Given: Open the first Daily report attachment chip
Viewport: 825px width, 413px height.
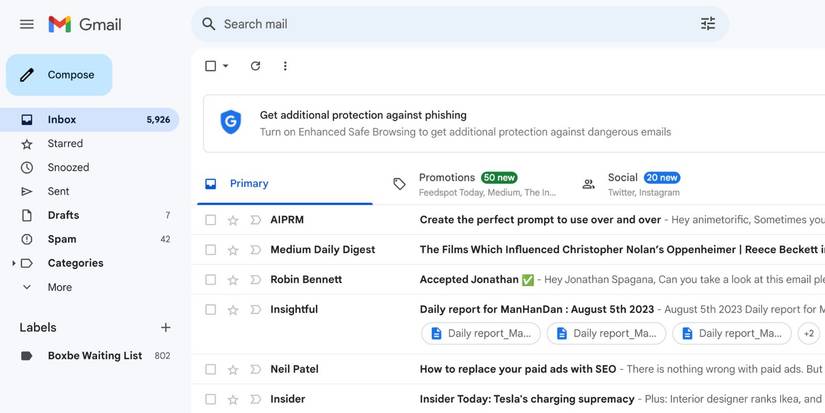Looking at the screenshot, I should pyautogui.click(x=481, y=333).
